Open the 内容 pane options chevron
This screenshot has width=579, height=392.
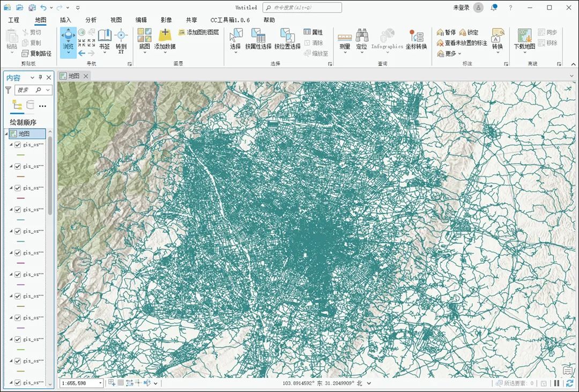[x=32, y=78]
